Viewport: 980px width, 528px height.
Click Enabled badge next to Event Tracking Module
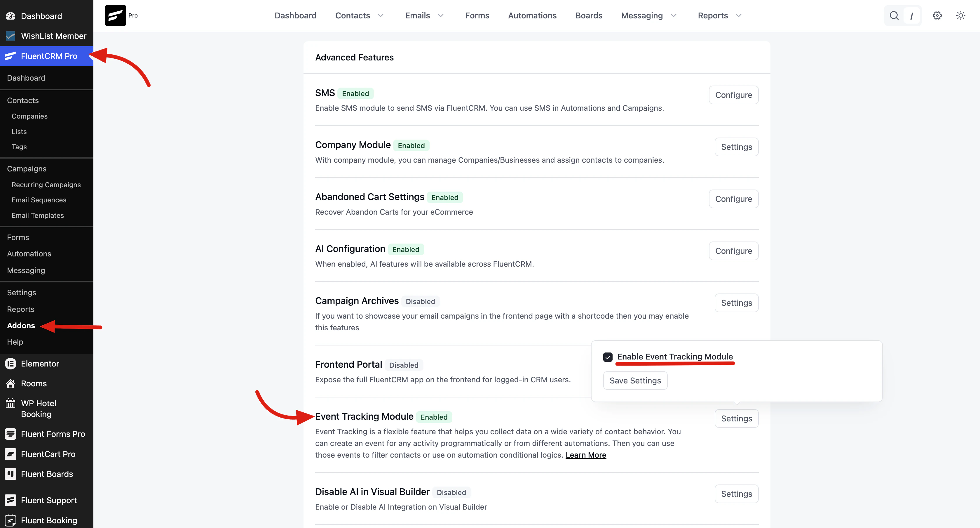pyautogui.click(x=434, y=417)
